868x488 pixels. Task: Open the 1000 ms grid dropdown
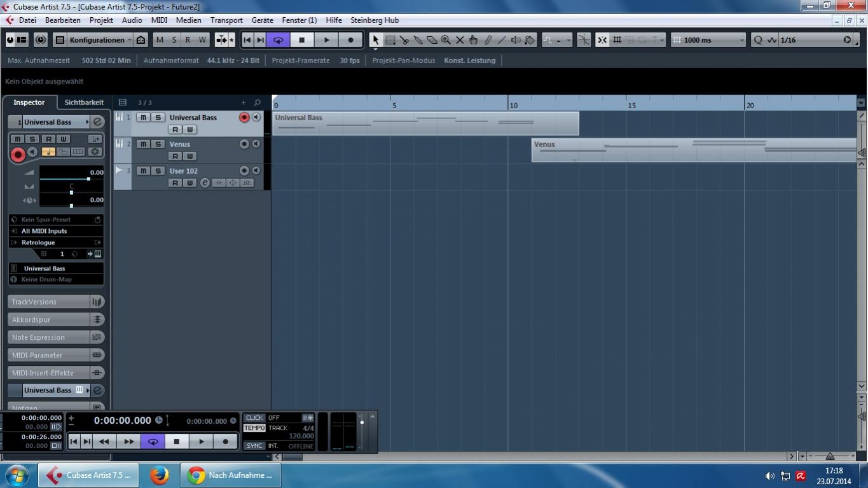708,40
